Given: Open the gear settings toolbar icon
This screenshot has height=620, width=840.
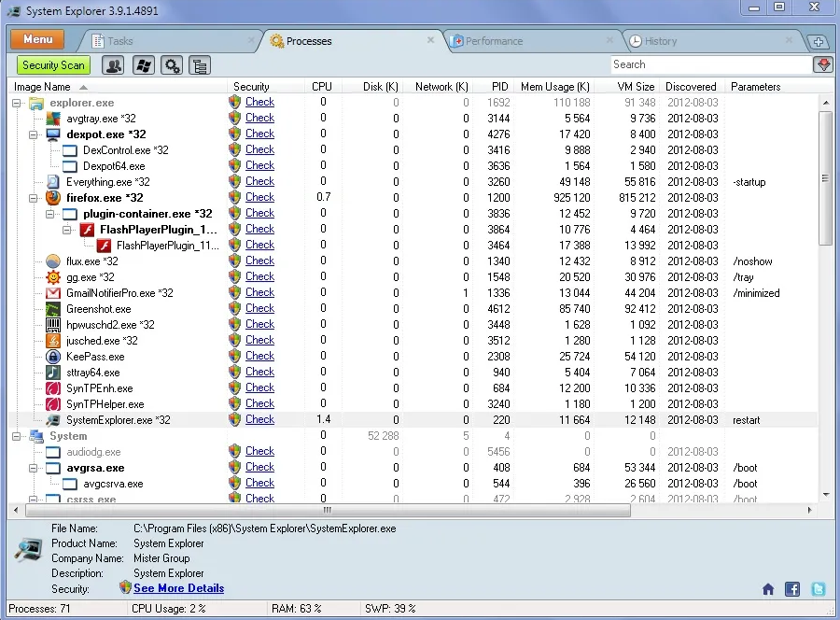Looking at the screenshot, I should click(172, 65).
